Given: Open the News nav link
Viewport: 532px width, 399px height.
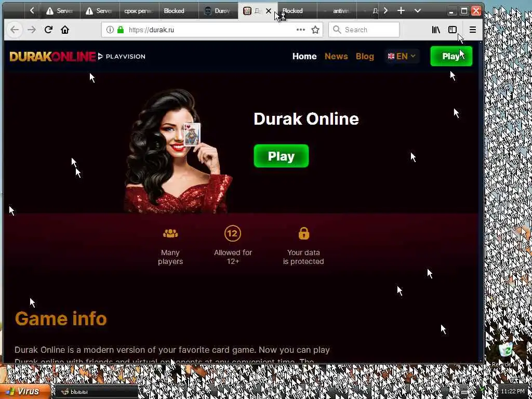Looking at the screenshot, I should 336,56.
